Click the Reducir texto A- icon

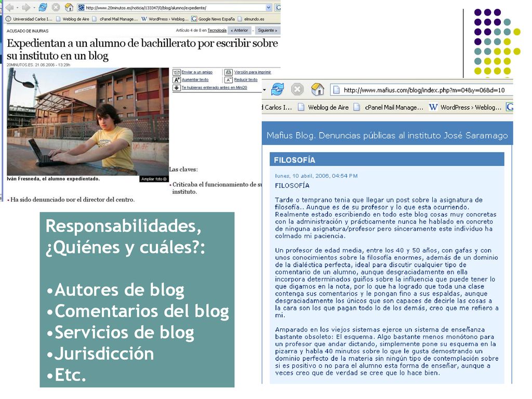[x=229, y=79]
